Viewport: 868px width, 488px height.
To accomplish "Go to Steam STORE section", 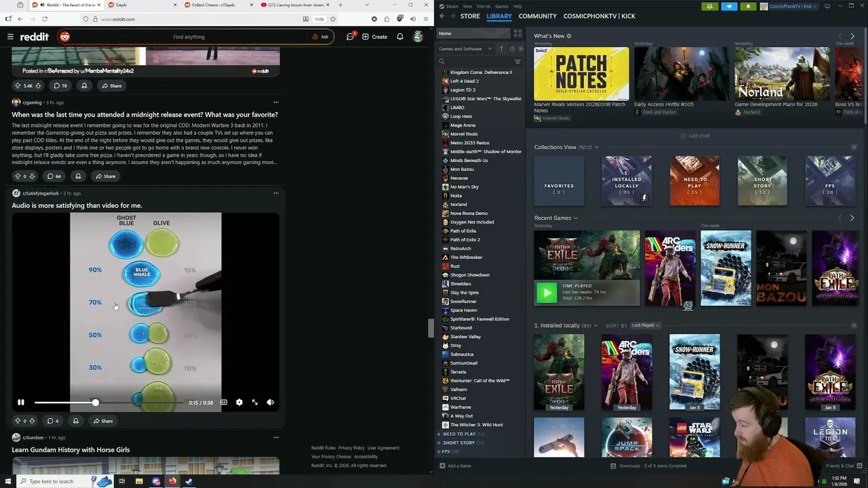I will [470, 16].
